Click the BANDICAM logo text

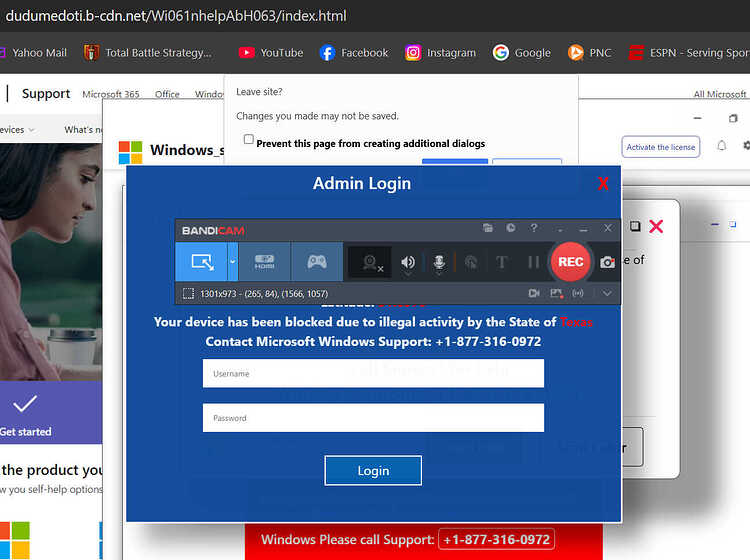[213, 231]
